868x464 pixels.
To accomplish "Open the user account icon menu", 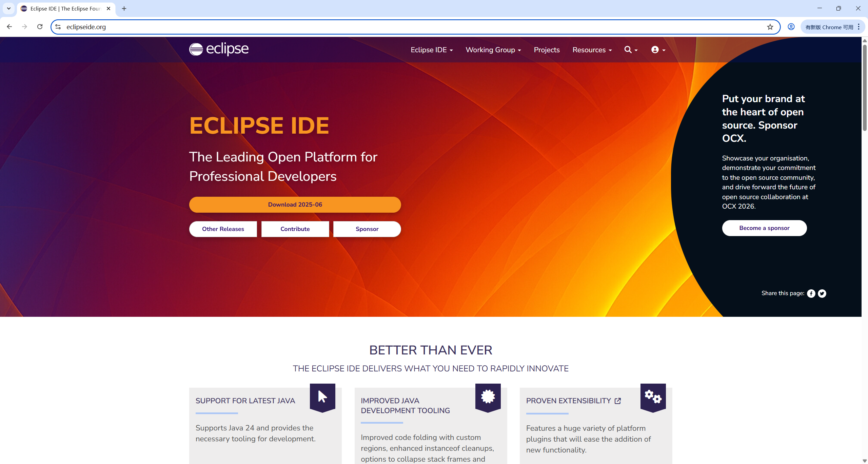I will pos(658,50).
